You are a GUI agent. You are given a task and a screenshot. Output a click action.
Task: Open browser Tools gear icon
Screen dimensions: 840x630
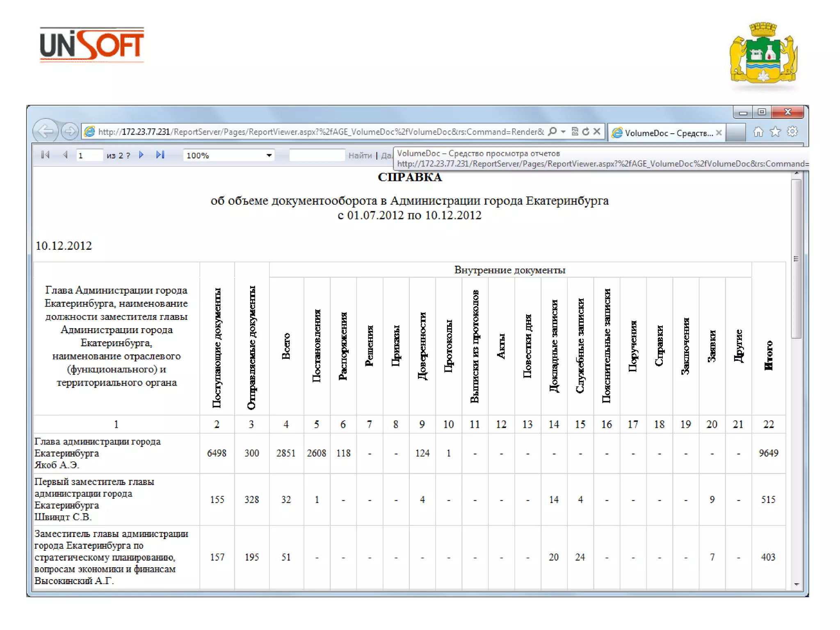[x=792, y=132]
